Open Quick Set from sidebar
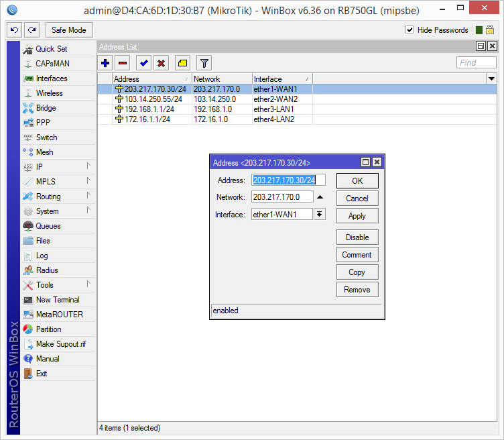Viewport: 504px width, 440px height. pyautogui.click(x=59, y=49)
